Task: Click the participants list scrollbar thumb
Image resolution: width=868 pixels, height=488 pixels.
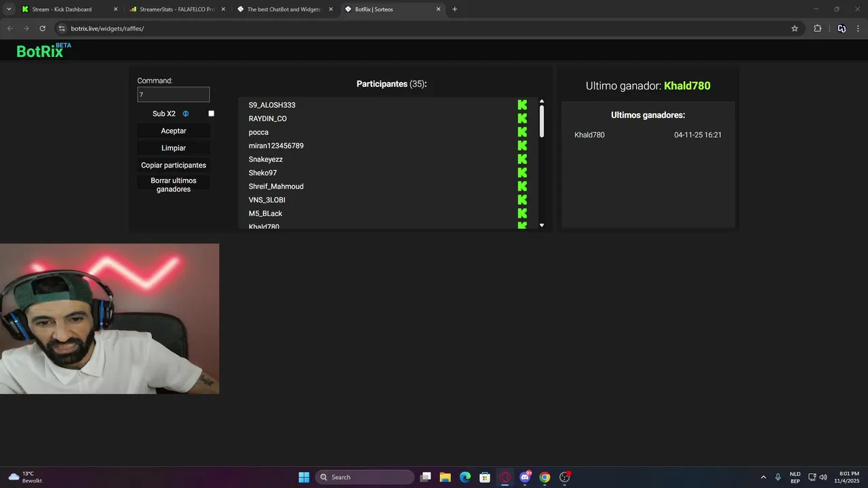Action: pos(542,121)
